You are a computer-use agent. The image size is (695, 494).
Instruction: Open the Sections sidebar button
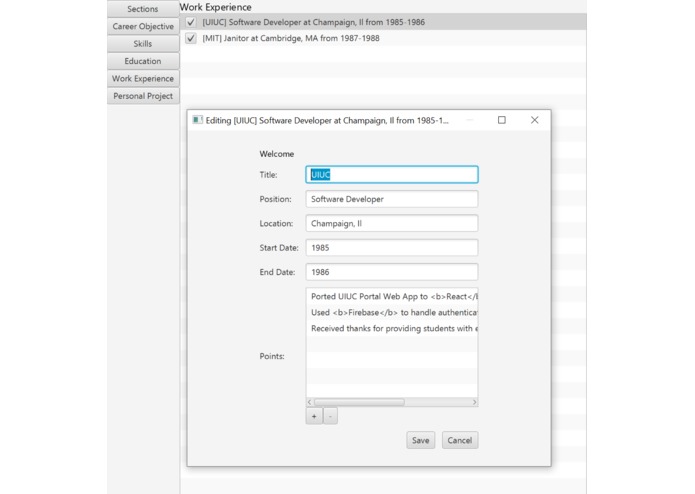click(x=143, y=8)
